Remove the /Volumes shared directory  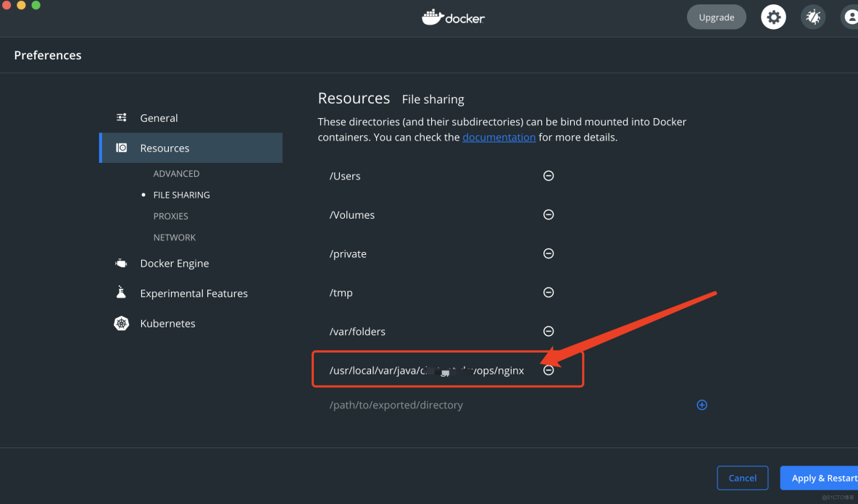[x=549, y=214]
